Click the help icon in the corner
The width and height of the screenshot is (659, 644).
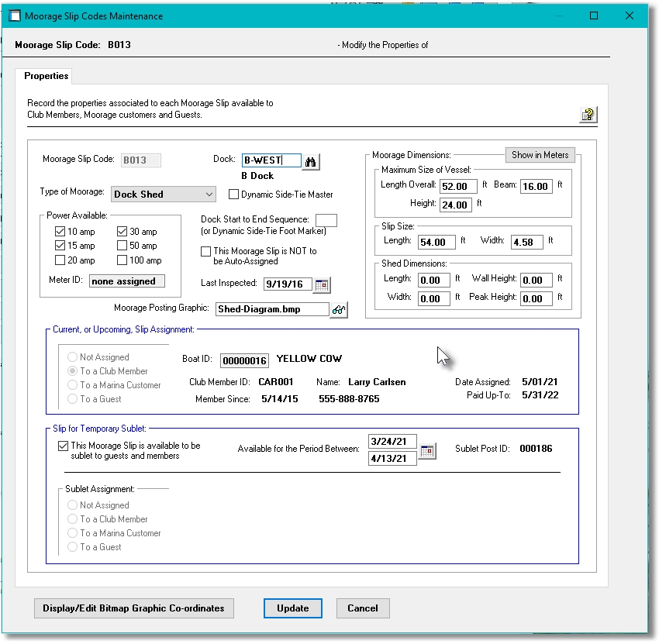(588, 113)
